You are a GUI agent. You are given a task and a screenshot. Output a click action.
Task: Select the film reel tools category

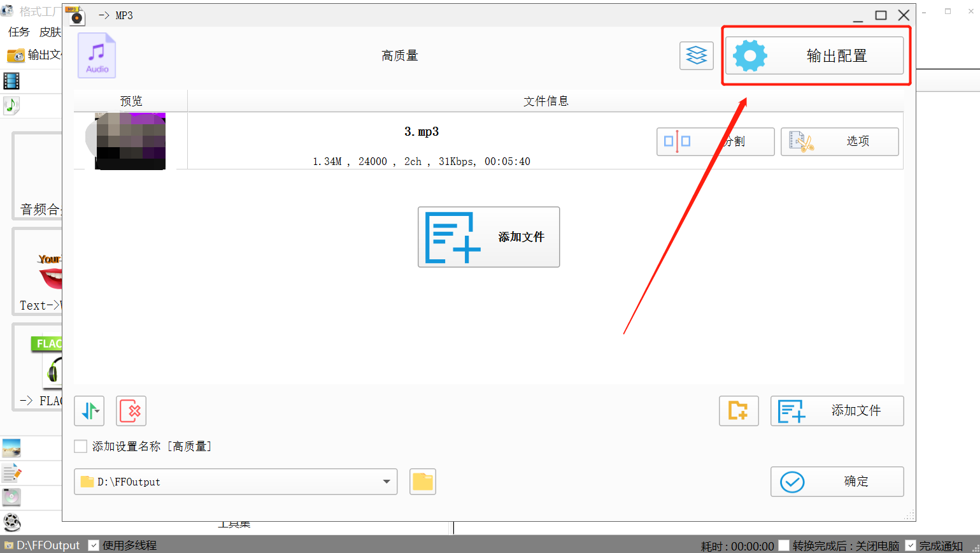tap(11, 522)
